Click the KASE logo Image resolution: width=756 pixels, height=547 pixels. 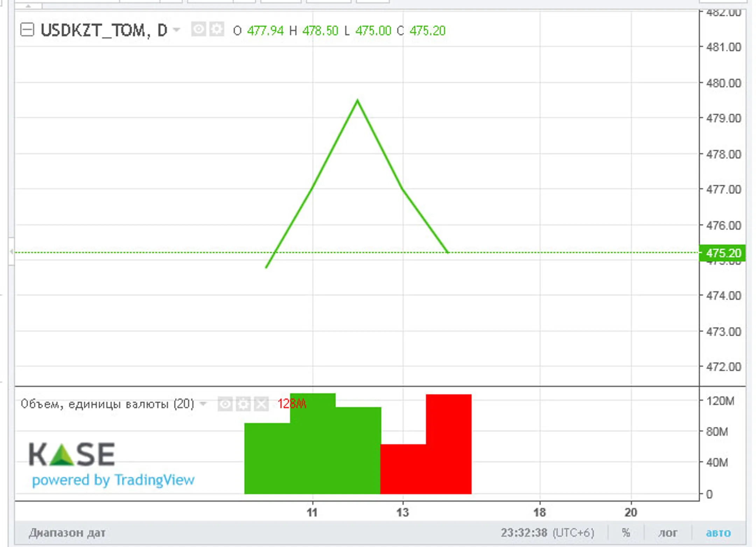click(x=72, y=454)
